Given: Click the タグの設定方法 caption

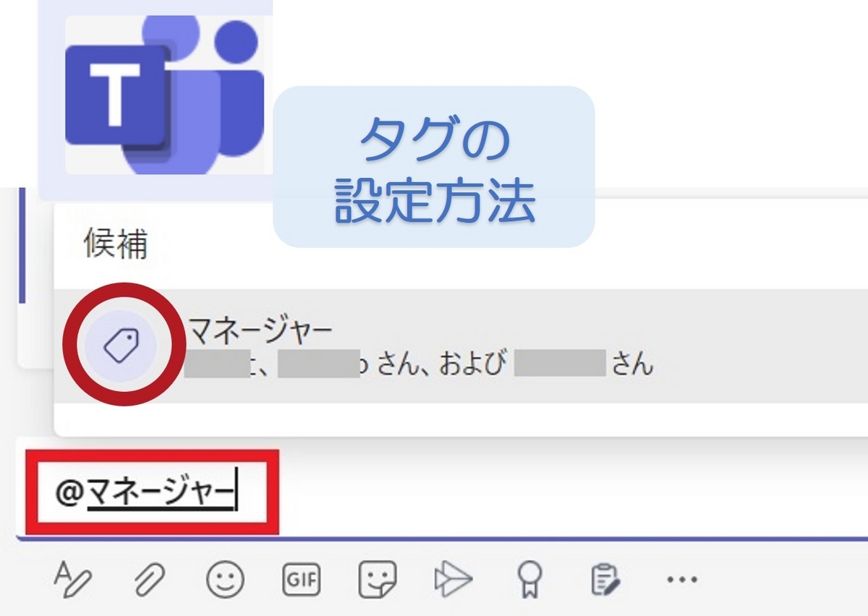Looking at the screenshot, I should (x=438, y=161).
